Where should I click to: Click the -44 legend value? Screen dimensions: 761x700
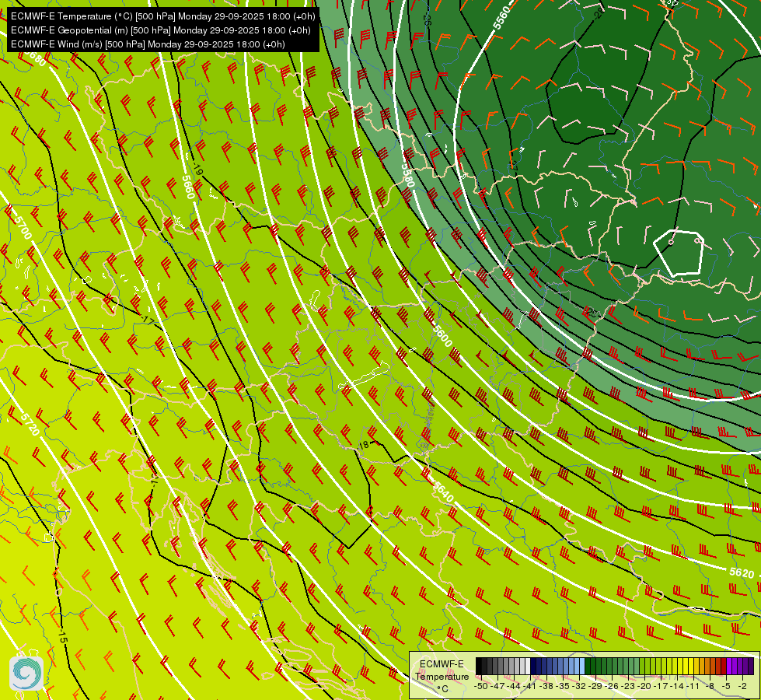coord(514,686)
